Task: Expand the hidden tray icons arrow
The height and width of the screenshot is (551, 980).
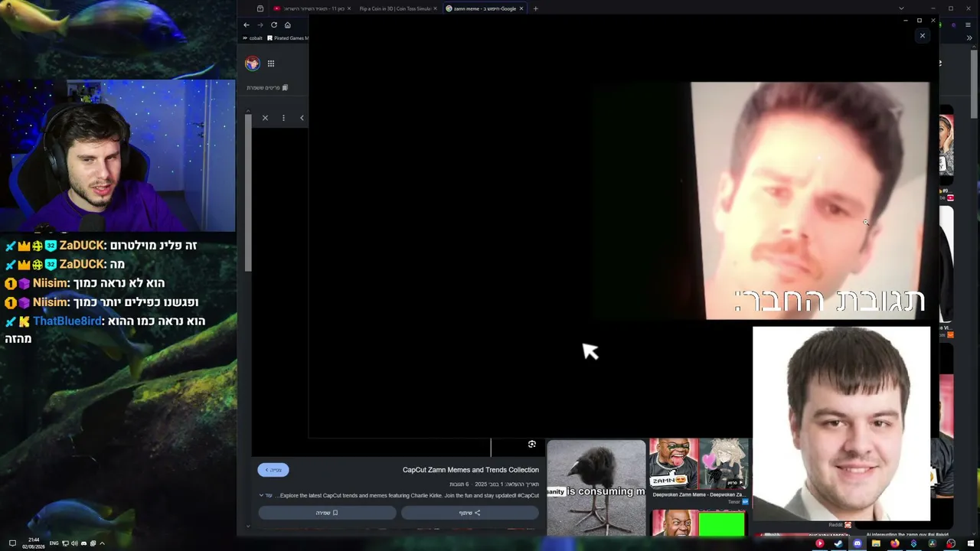Action: tap(102, 543)
